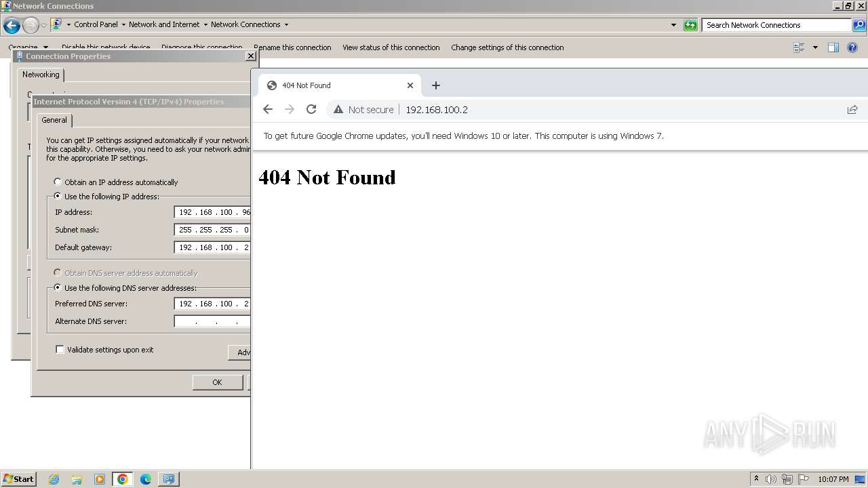Switch to Network Connections taskbar button
Screen dimensions: 868x488
click(168, 479)
